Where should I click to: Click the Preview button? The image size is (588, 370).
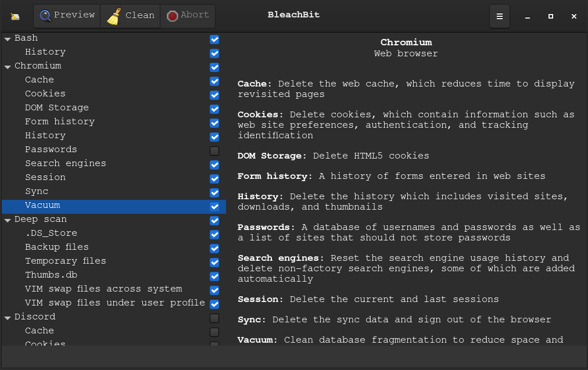66,16
